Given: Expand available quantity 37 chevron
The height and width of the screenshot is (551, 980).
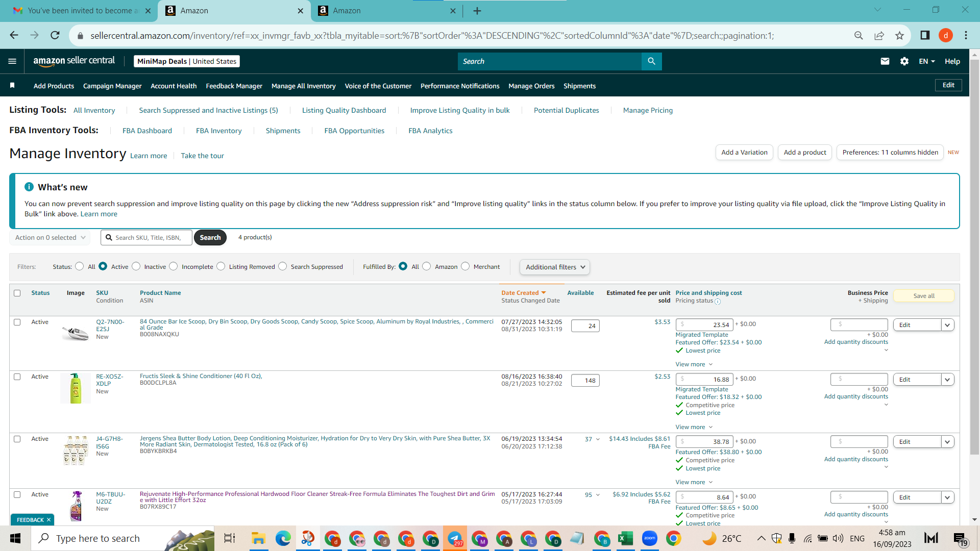Looking at the screenshot, I should point(598,439).
